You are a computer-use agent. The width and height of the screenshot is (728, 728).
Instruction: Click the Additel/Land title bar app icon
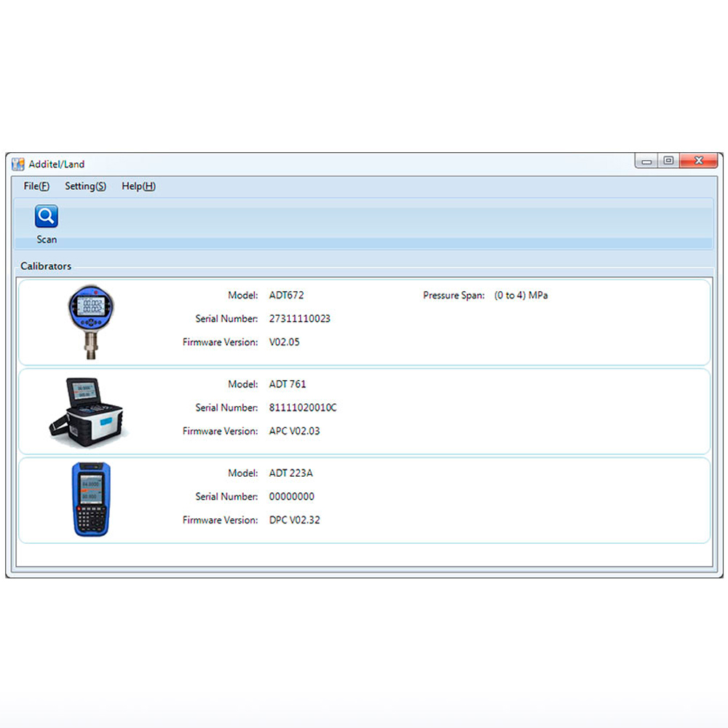[x=18, y=164]
